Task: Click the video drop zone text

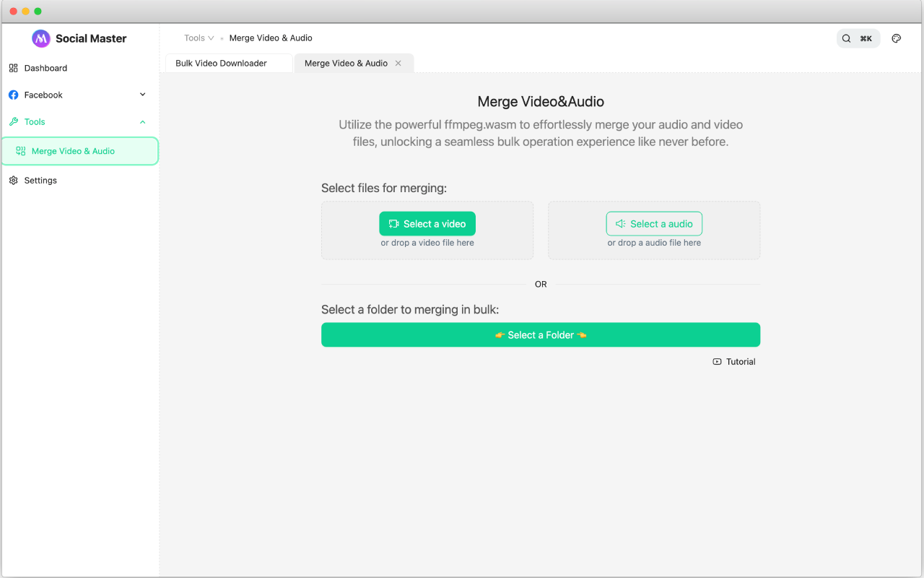Action: coord(427,243)
